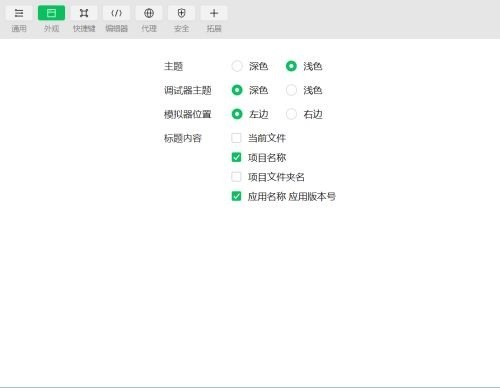The image size is (500, 388).
Task: Click the 快捷键 tab label
Action: click(84, 28)
